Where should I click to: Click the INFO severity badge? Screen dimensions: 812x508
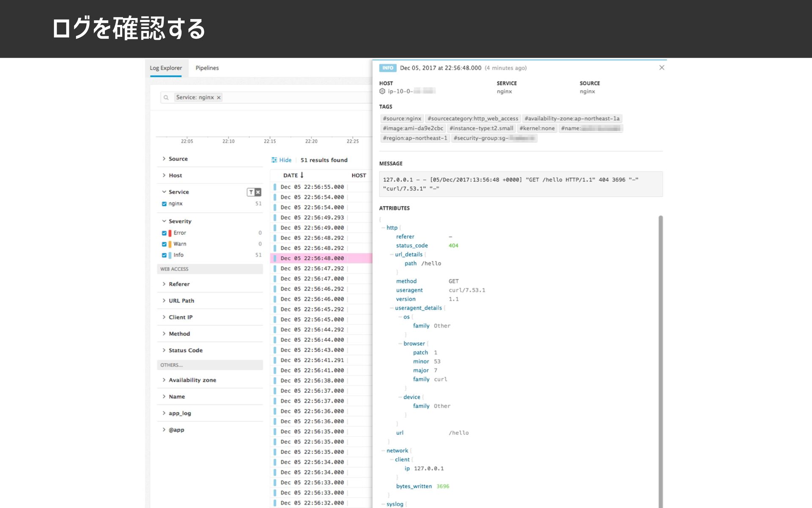[387, 68]
